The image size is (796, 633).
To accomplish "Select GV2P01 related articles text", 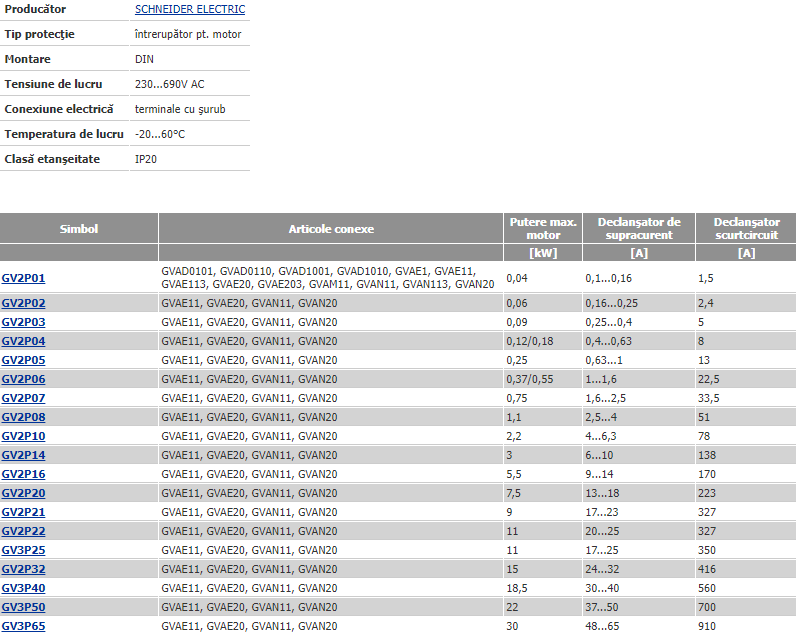I will [x=328, y=278].
